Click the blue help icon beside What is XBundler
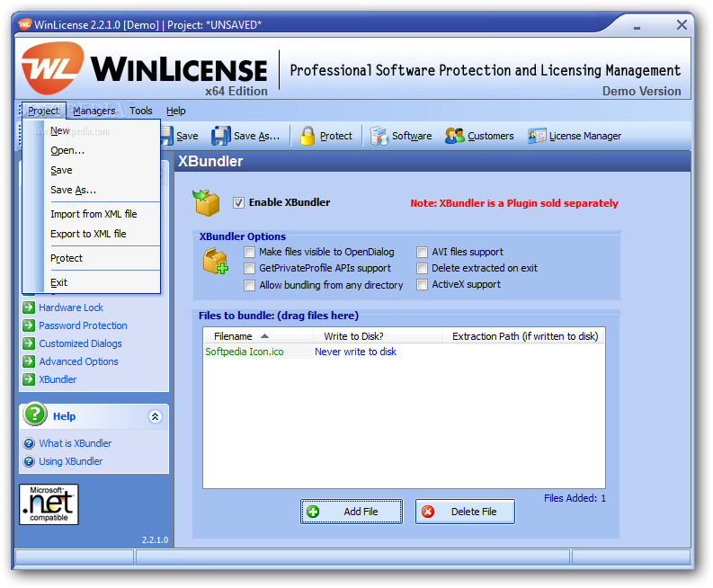Screen dimensions: 713x588 point(29,443)
